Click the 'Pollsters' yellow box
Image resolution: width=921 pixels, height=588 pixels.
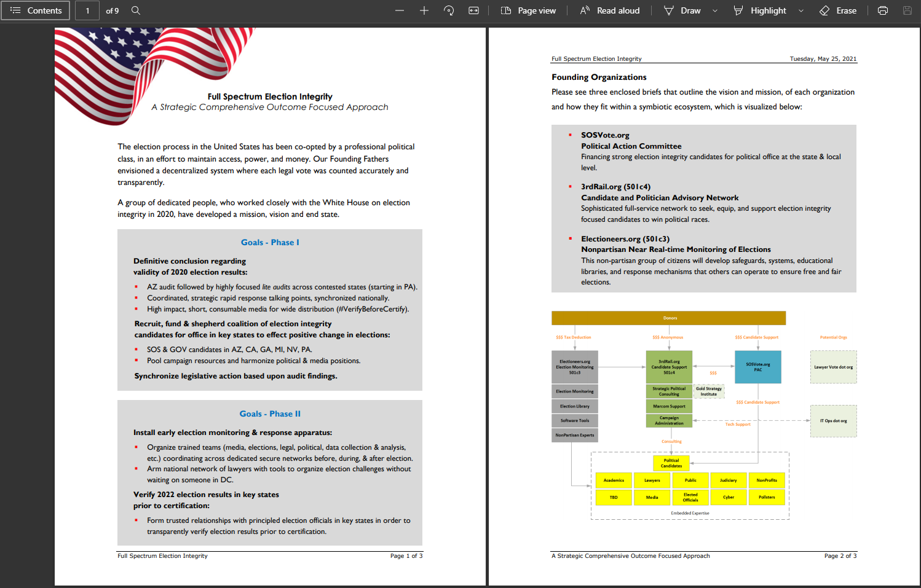click(x=767, y=497)
